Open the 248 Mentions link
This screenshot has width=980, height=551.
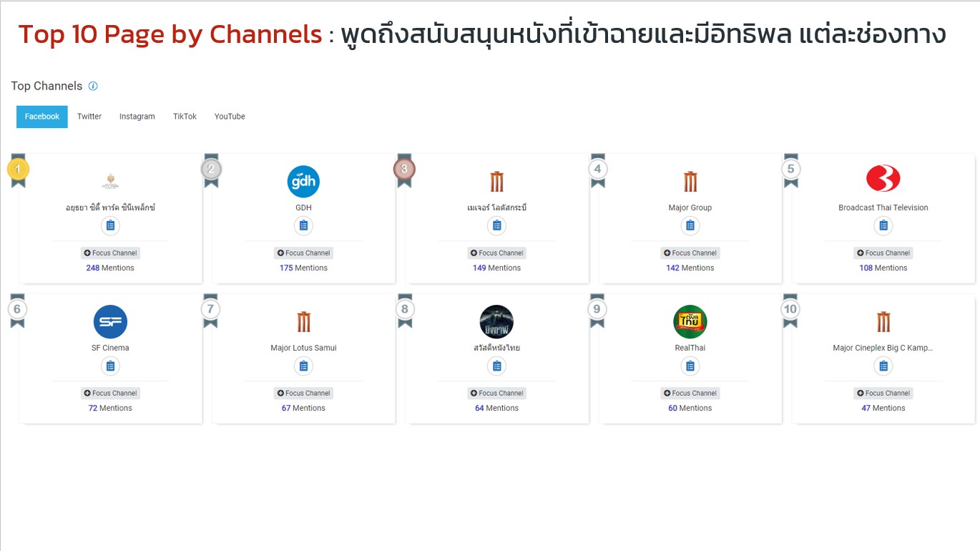click(x=110, y=268)
